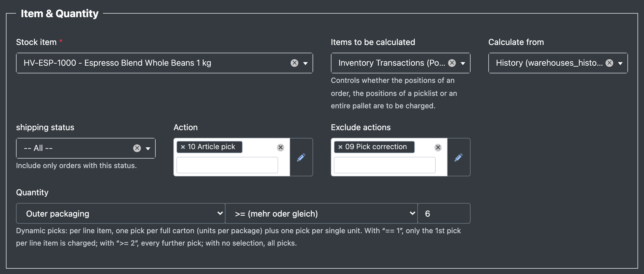Viewport: 644px width, 274px height.
Task: Click the 'Items to be calculated' label
Action: 373,42
